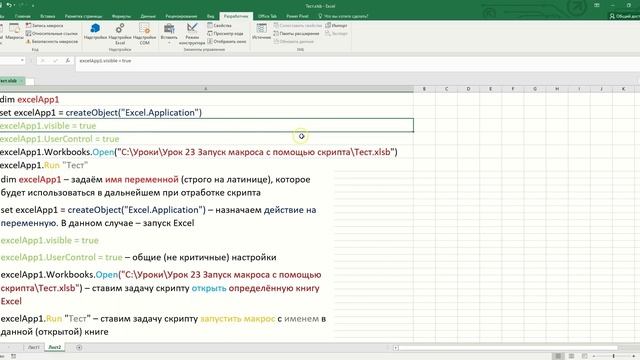The height and width of the screenshot is (360, 640).
Task: Open the Макросы (Macros) button
Action: [x=14, y=32]
